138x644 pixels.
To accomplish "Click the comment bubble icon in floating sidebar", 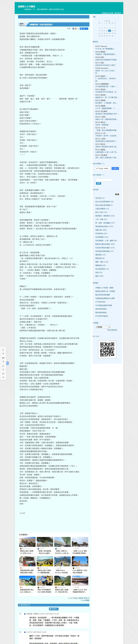I will (x=3, y=366).
